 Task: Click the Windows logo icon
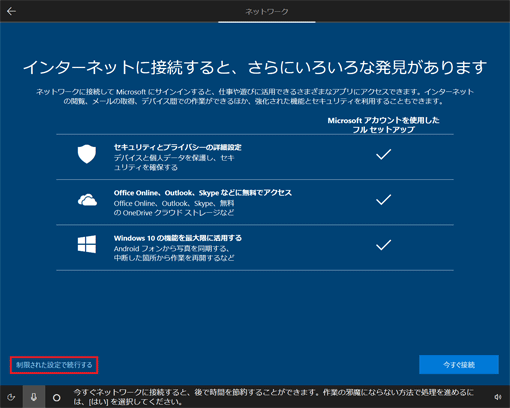pos(87,244)
